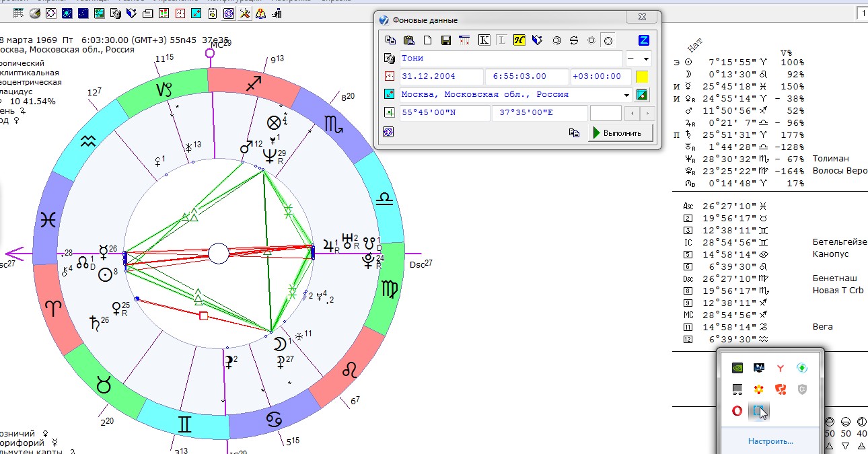Screen dimensions: 868x454
Task: Open the blue book icon in main toolbar
Action: [x=131, y=13]
